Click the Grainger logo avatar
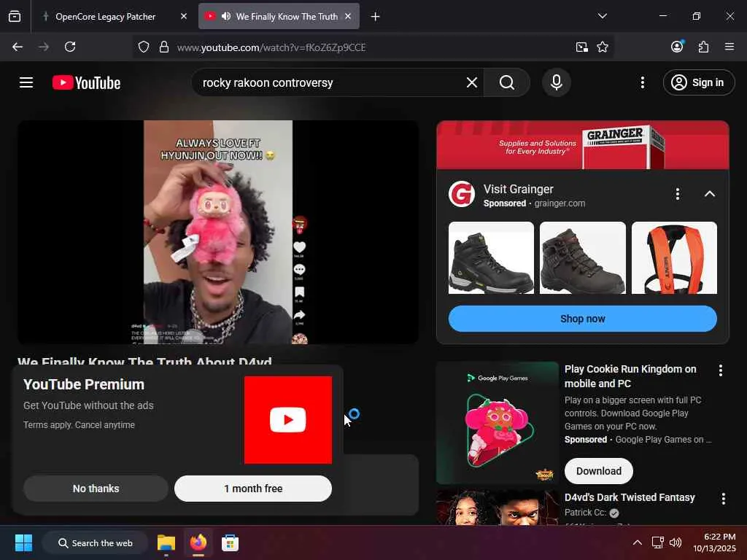 [461, 194]
